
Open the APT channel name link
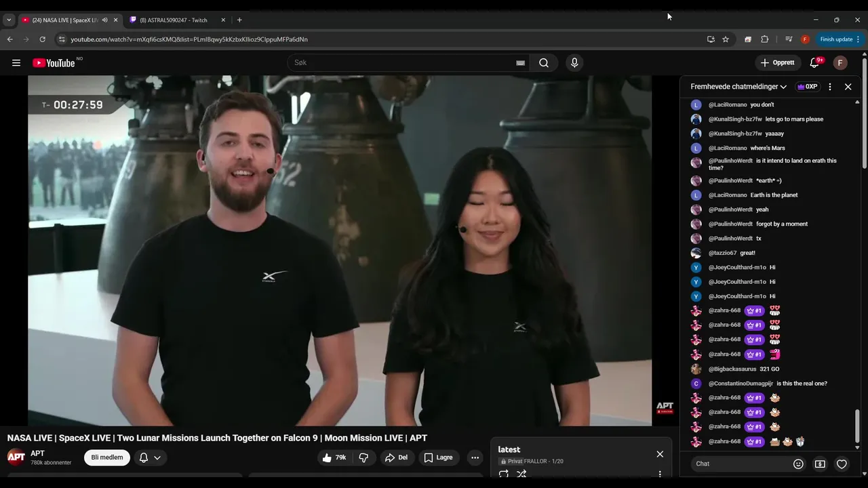coord(37,453)
